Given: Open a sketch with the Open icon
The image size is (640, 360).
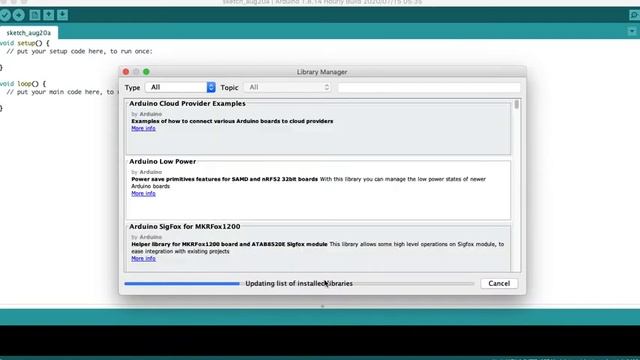Looking at the screenshot, I should pyautogui.click(x=49, y=15).
